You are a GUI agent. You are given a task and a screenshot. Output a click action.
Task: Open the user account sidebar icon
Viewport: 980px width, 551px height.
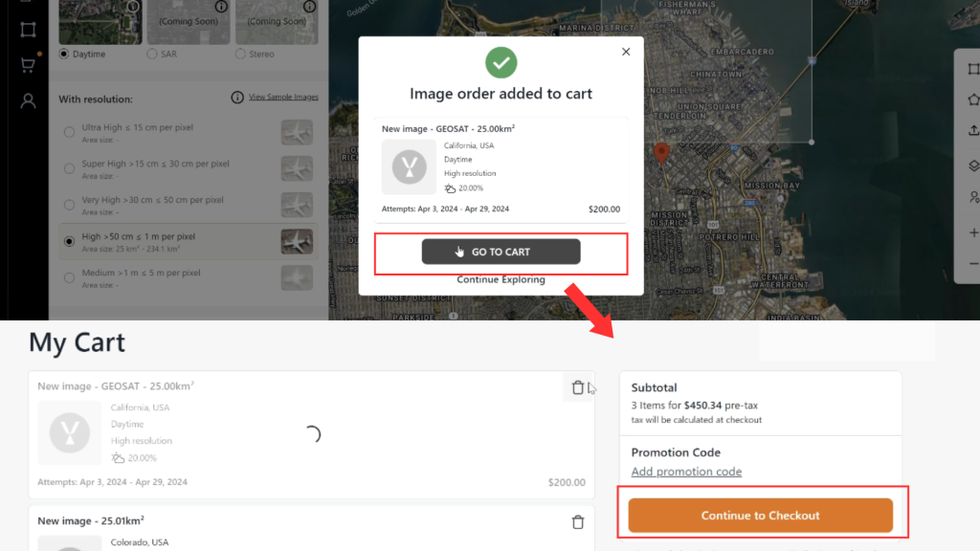pyautogui.click(x=28, y=100)
